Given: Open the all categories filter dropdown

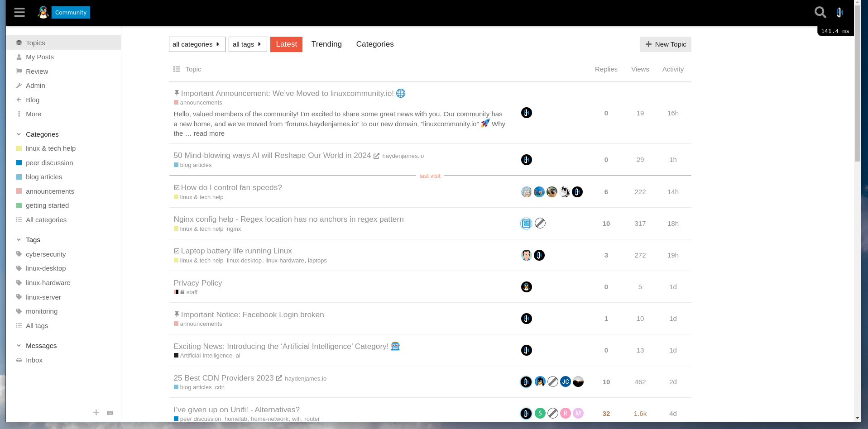Looking at the screenshot, I should [x=197, y=44].
